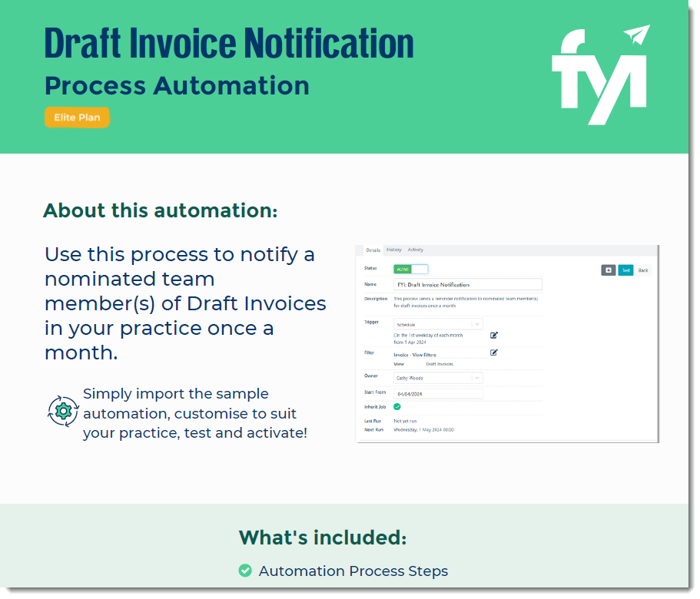Select the Activity tab

point(416,250)
